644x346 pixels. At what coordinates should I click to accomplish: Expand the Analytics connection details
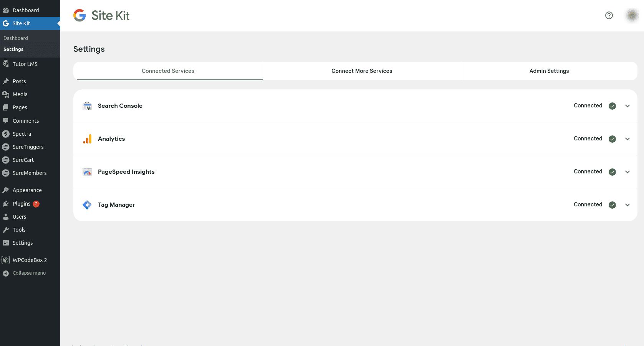[627, 139]
